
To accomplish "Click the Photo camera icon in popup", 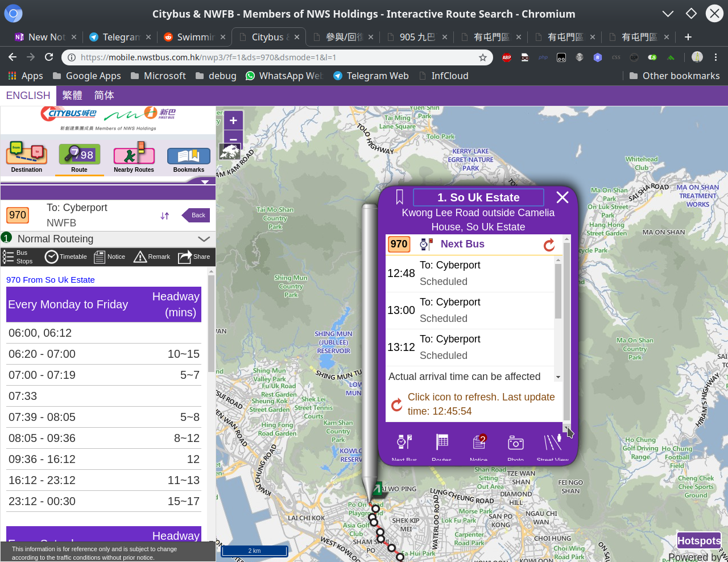I will pyautogui.click(x=515, y=442).
